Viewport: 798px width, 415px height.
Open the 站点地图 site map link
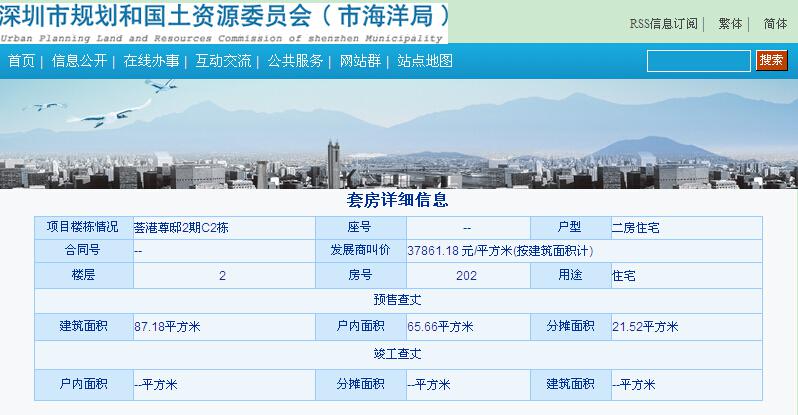(x=425, y=61)
